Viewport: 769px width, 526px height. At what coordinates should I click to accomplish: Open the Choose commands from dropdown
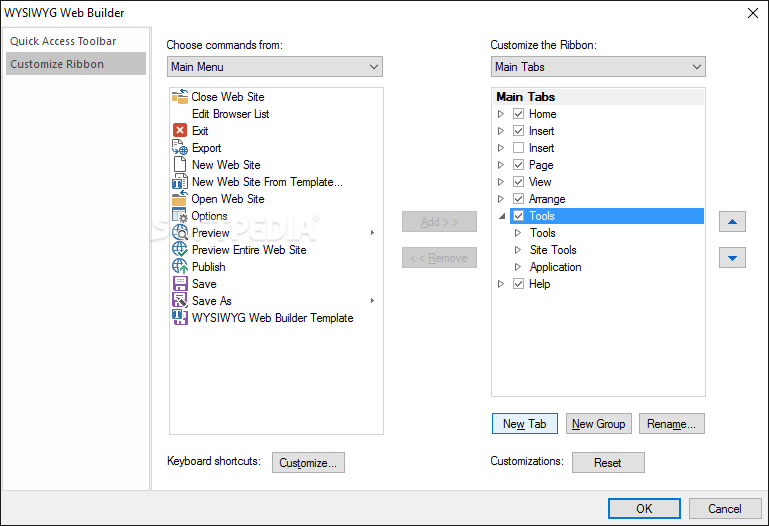pos(275,67)
